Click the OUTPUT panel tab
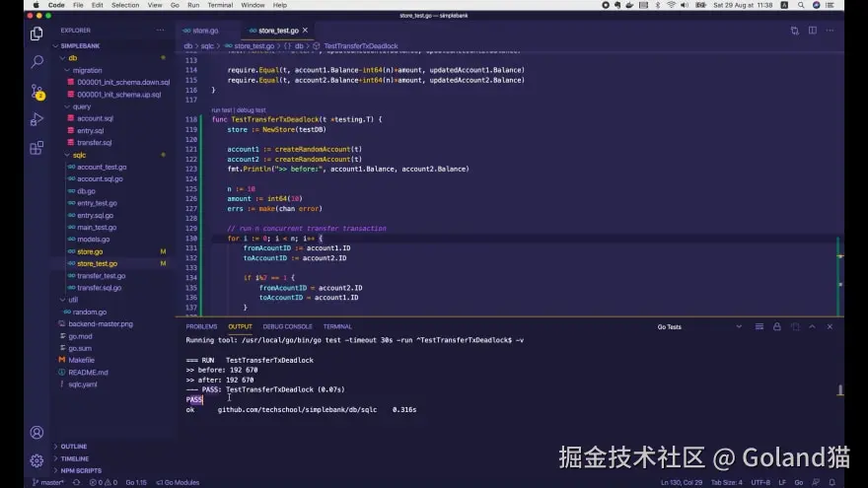The image size is (868, 488). click(240, 327)
